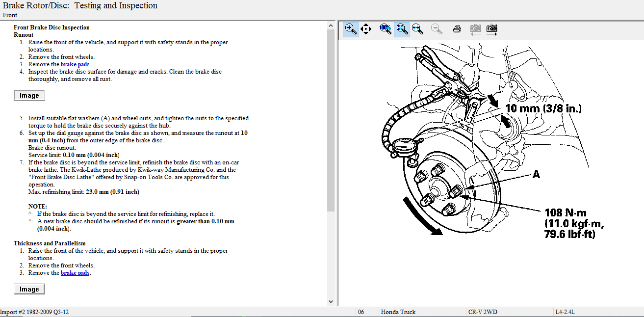Select the Zoom Out tool
Viewport: 644px width, 317px height.
(x=436, y=29)
